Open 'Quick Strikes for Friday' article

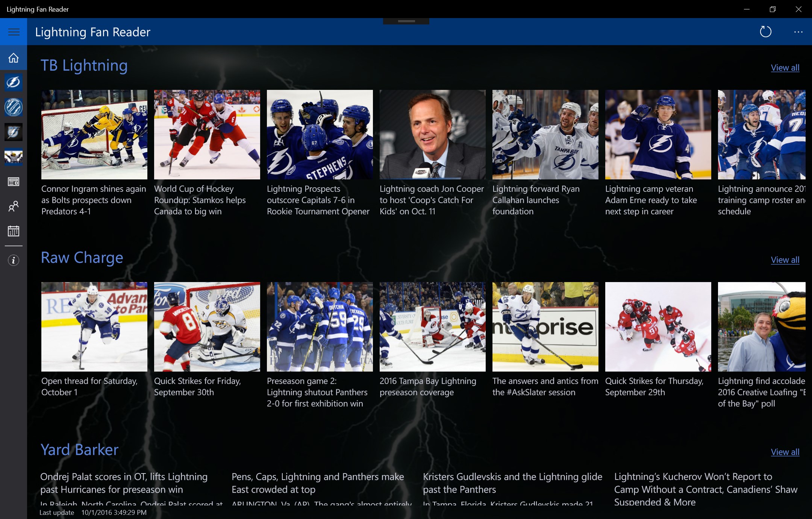coord(197,387)
